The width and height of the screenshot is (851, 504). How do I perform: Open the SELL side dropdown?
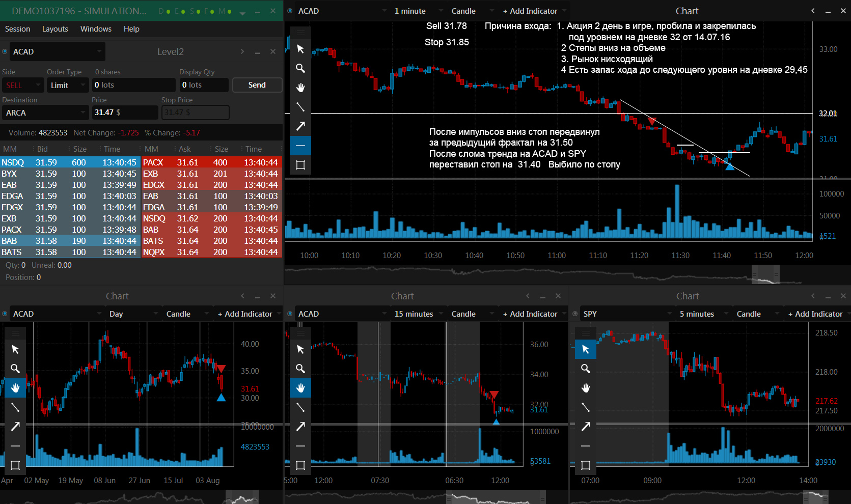(x=23, y=85)
